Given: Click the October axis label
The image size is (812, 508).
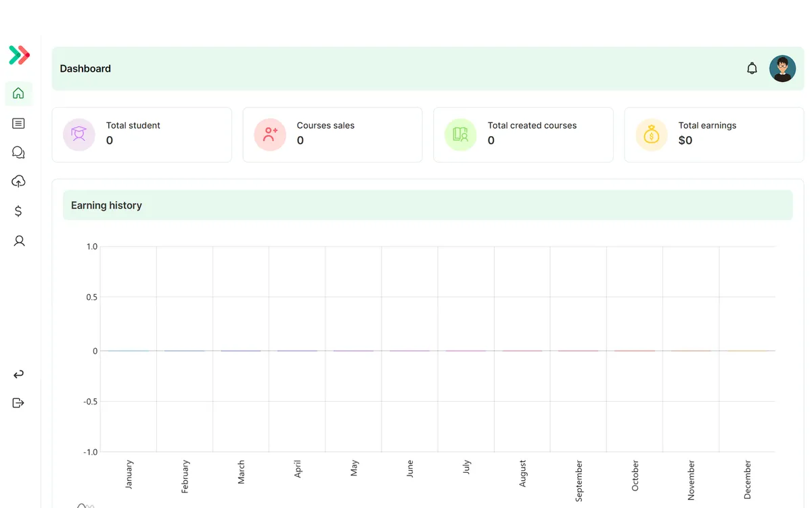Looking at the screenshot, I should click(x=635, y=475).
